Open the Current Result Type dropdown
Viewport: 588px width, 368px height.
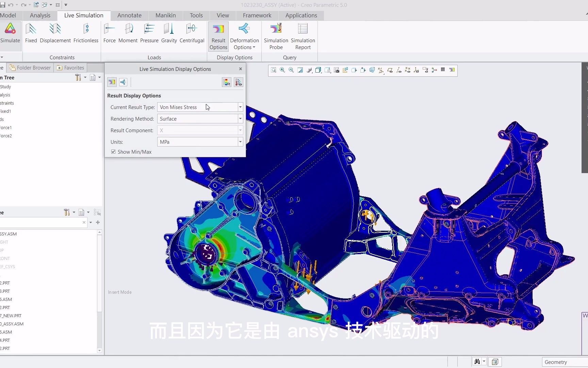click(240, 107)
